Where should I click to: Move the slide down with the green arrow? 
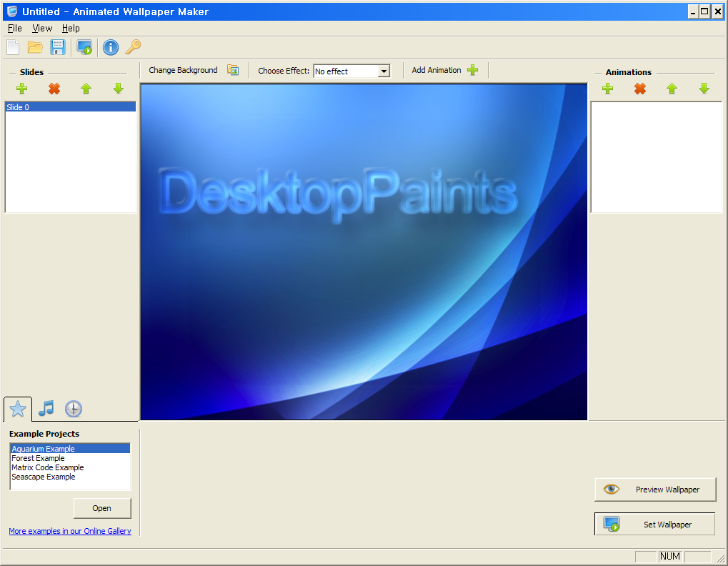click(x=119, y=88)
